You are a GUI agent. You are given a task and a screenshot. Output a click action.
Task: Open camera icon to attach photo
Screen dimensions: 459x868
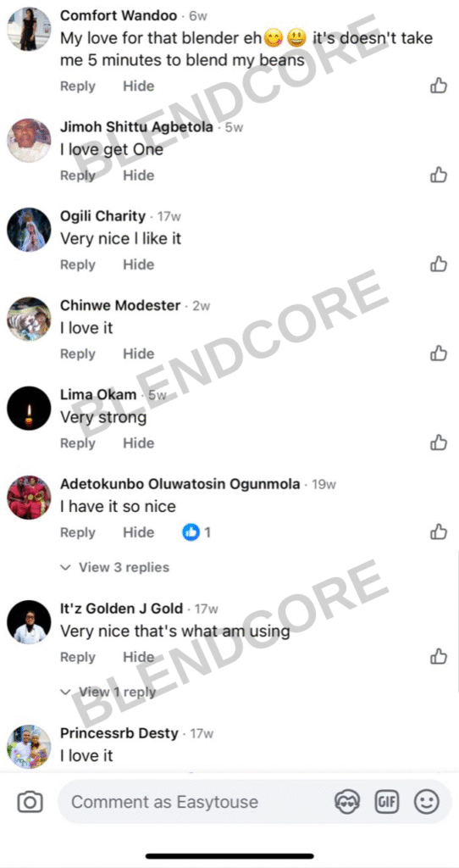30,802
